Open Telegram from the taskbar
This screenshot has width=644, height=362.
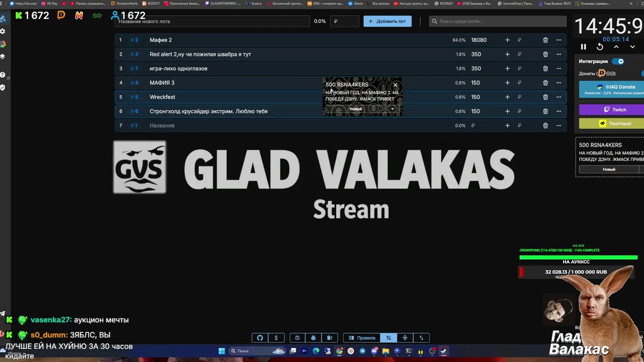point(362,351)
